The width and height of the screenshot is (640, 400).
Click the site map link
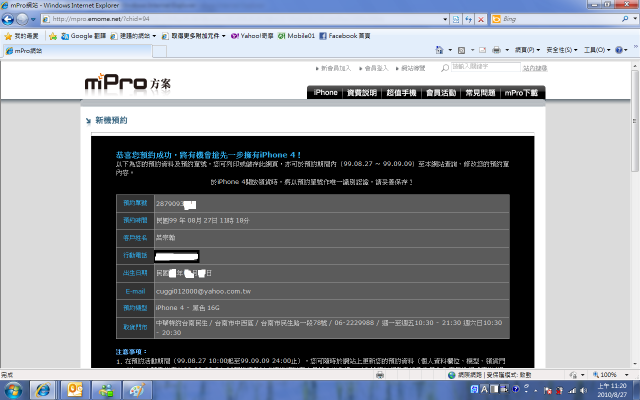[411, 68]
